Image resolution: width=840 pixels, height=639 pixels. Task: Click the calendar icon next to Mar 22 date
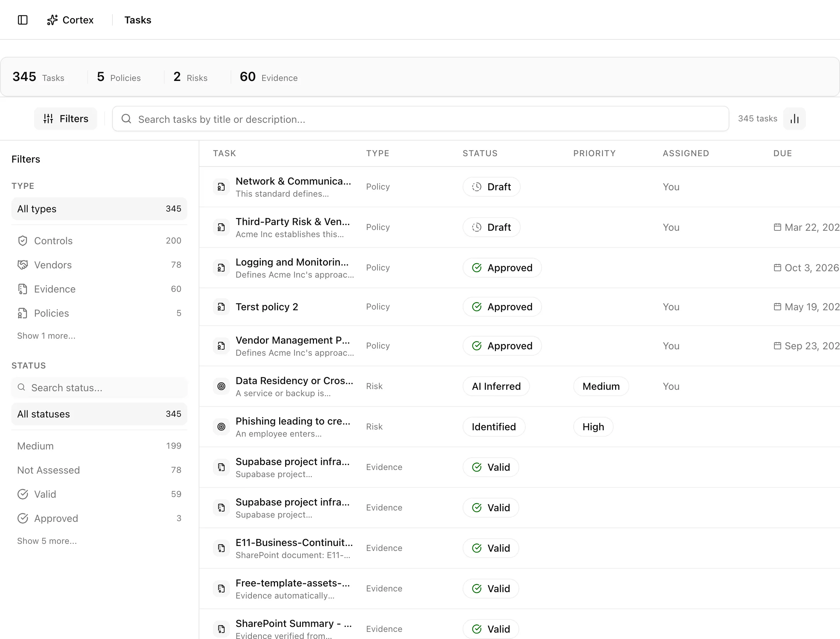tap(777, 227)
